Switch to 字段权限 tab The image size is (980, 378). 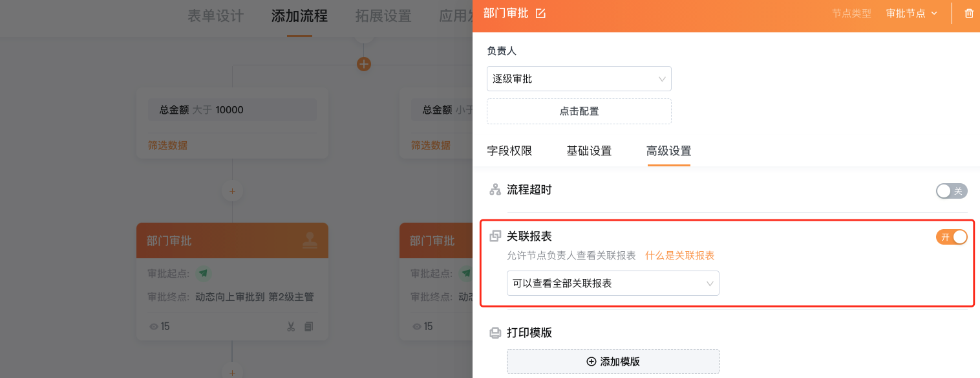(509, 151)
